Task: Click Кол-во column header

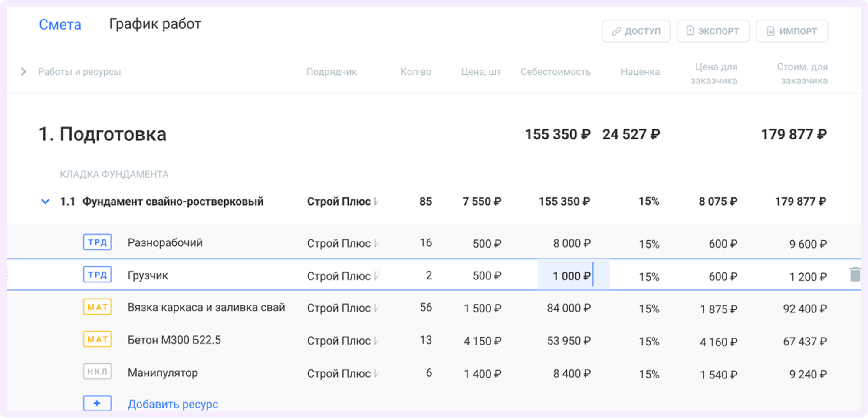Action: click(416, 72)
